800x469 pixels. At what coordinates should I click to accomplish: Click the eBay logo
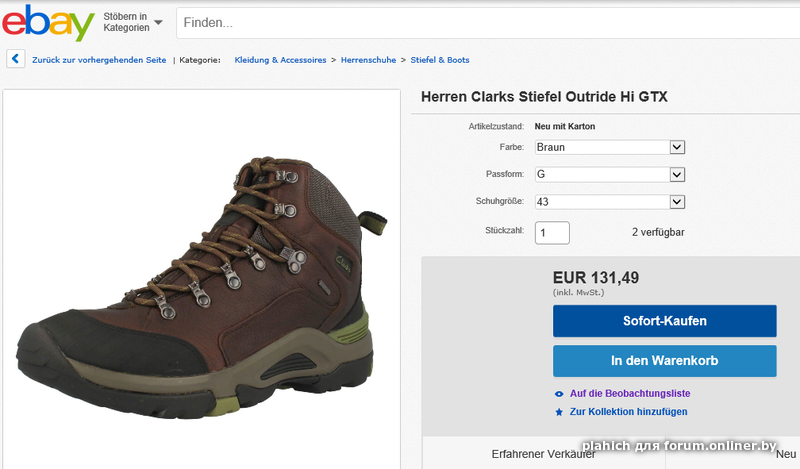point(47,23)
